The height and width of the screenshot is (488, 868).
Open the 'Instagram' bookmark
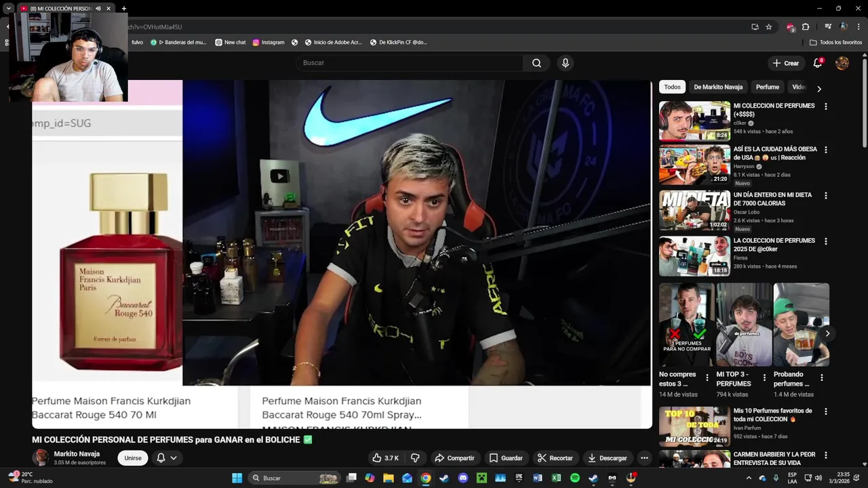(x=269, y=42)
